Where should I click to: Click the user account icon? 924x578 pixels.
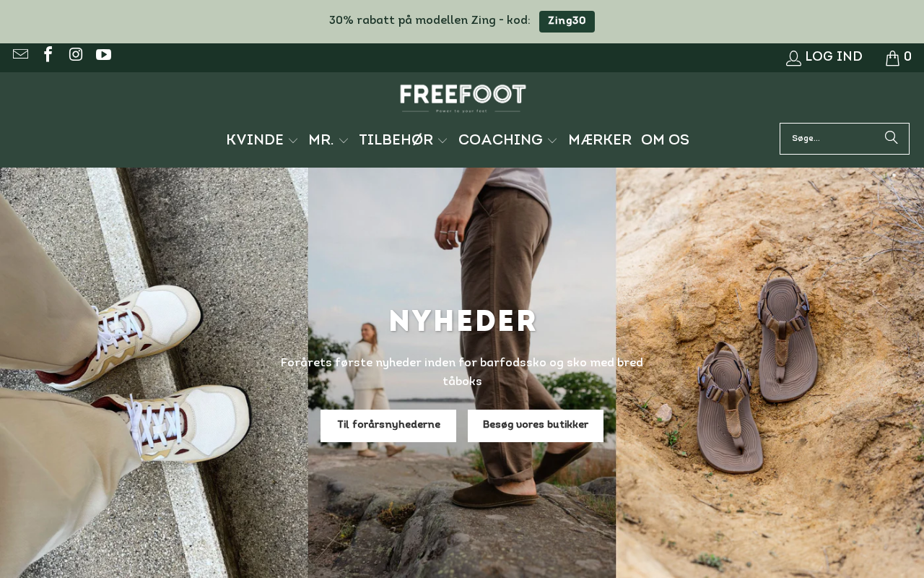pos(793,58)
